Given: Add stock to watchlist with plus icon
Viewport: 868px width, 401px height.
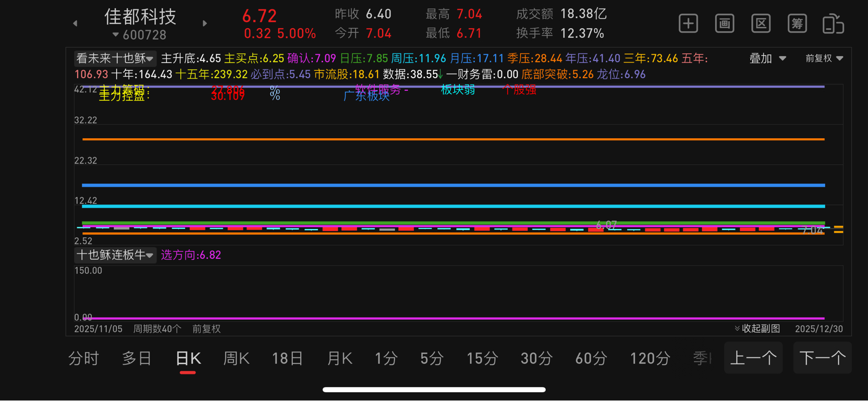Looking at the screenshot, I should 688,23.
